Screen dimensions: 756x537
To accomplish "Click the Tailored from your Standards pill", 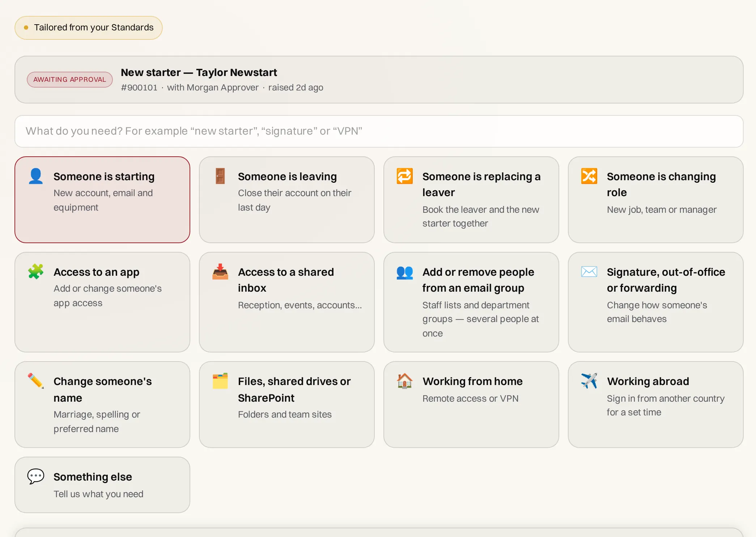I will click(89, 28).
